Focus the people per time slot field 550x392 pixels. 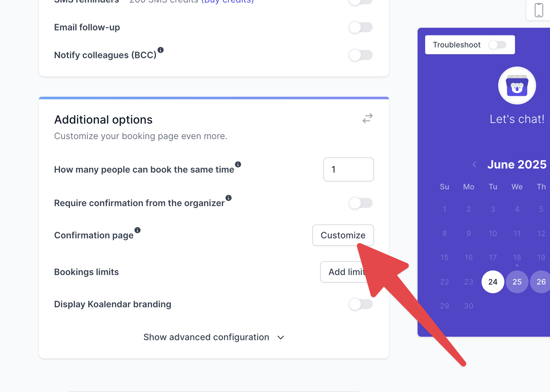[x=349, y=169]
